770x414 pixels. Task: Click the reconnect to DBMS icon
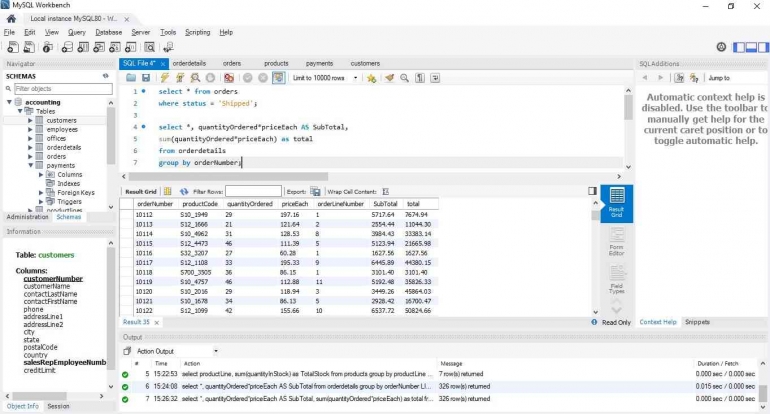coord(168,47)
